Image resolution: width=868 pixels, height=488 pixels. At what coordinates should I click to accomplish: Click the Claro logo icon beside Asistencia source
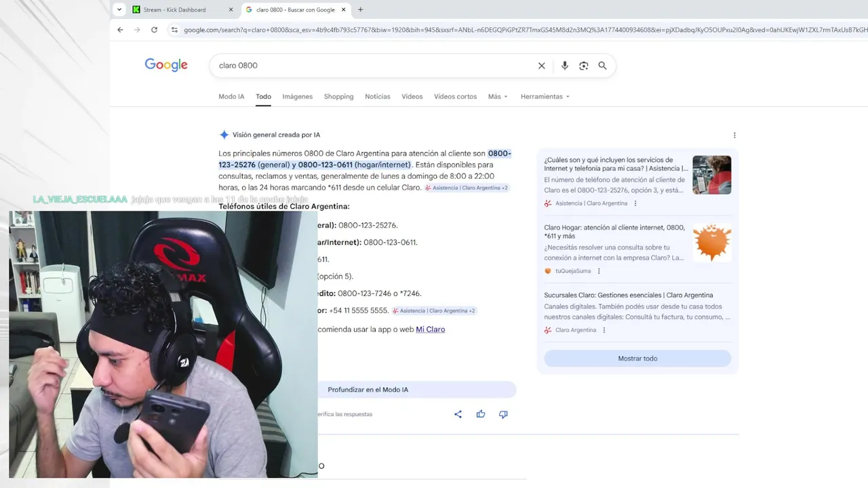pyautogui.click(x=548, y=203)
